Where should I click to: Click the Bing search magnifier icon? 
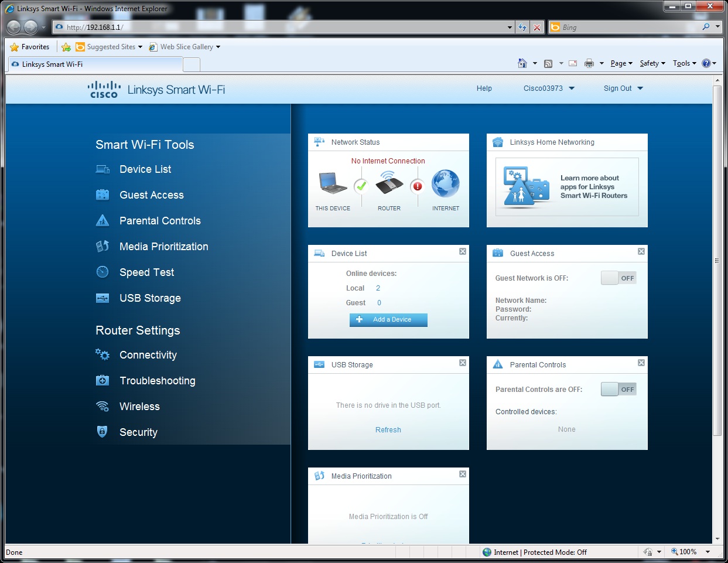click(706, 27)
